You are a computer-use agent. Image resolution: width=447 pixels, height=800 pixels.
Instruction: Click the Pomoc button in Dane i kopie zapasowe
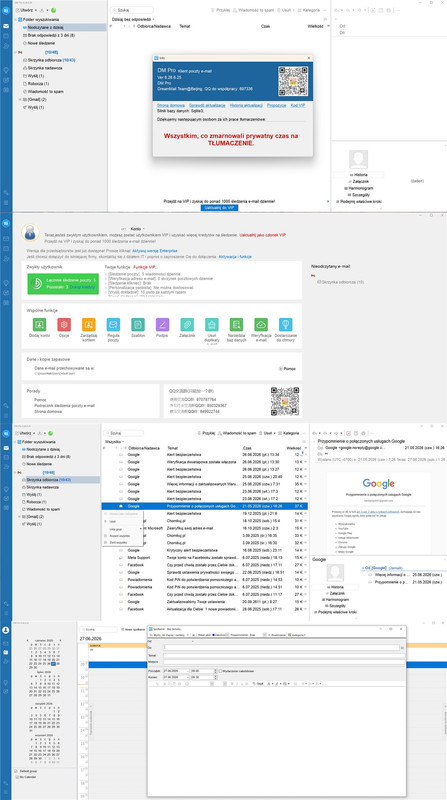(x=287, y=368)
